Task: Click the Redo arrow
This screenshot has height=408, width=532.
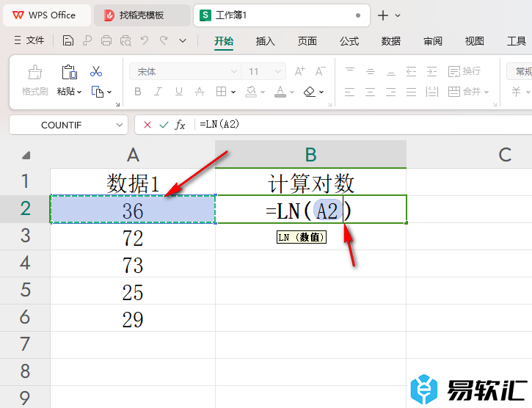Action: (164, 41)
